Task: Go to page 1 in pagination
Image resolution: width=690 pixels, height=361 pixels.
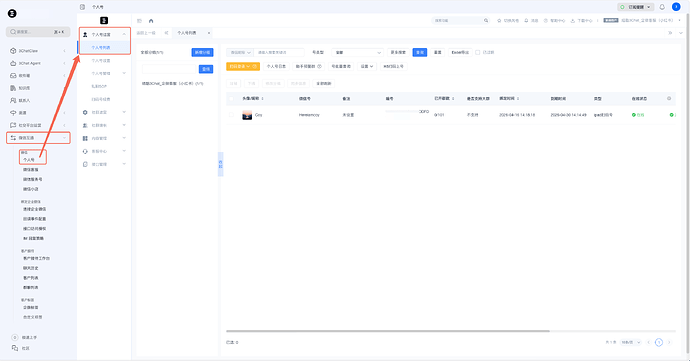Action: click(x=659, y=342)
